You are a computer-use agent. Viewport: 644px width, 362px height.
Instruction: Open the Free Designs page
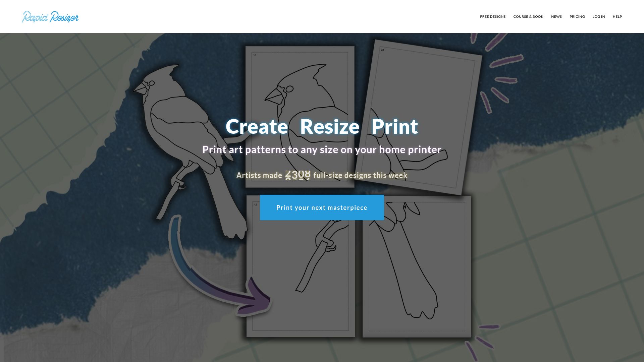coord(492,16)
